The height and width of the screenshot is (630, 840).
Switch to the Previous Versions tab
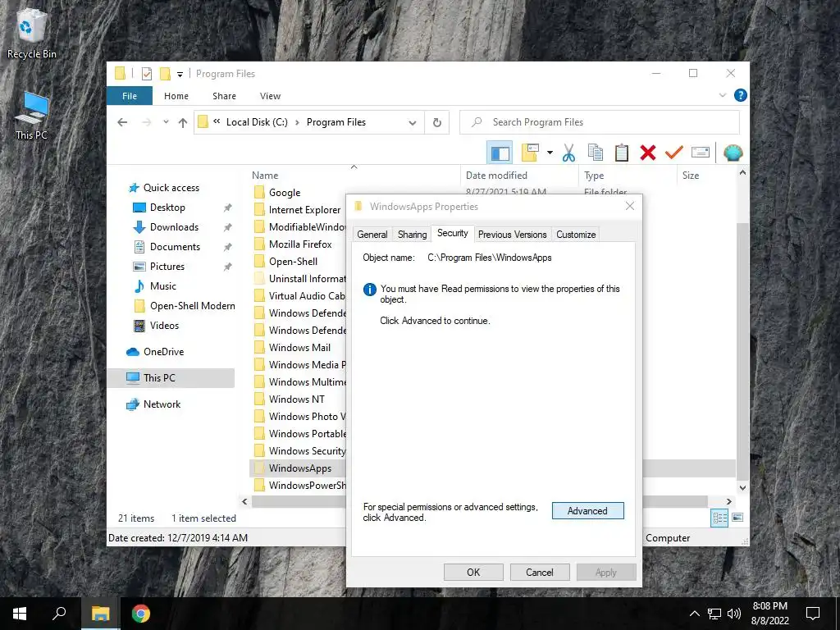click(512, 234)
